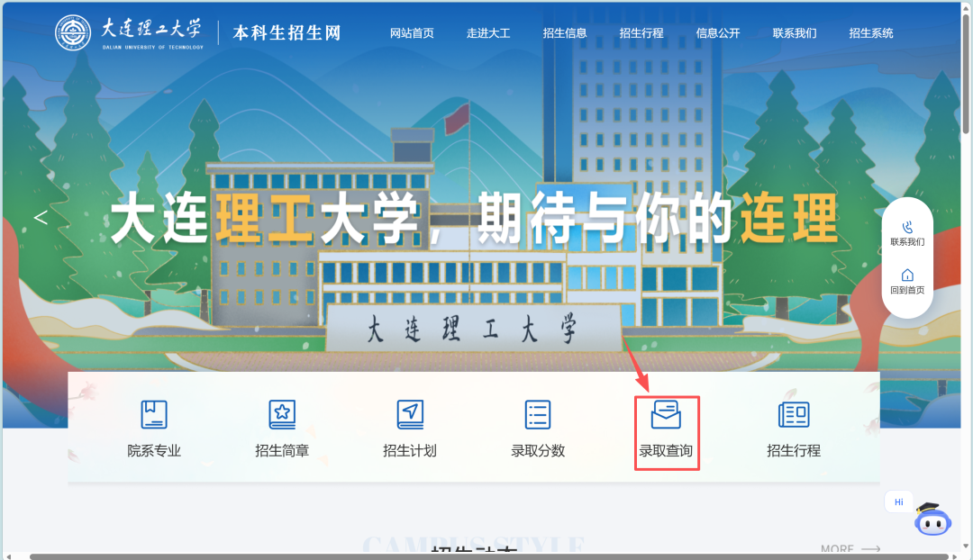Click the 招生简章 label
This screenshot has height=560, width=973.
(x=282, y=451)
